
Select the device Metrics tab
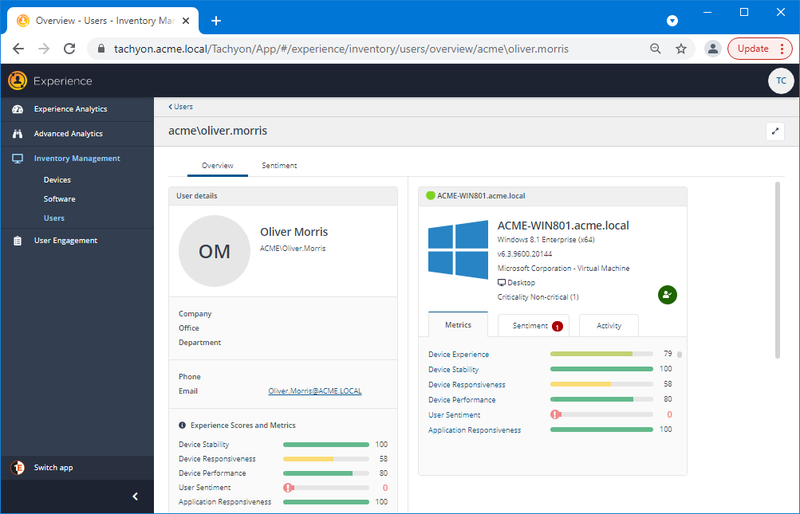click(458, 325)
